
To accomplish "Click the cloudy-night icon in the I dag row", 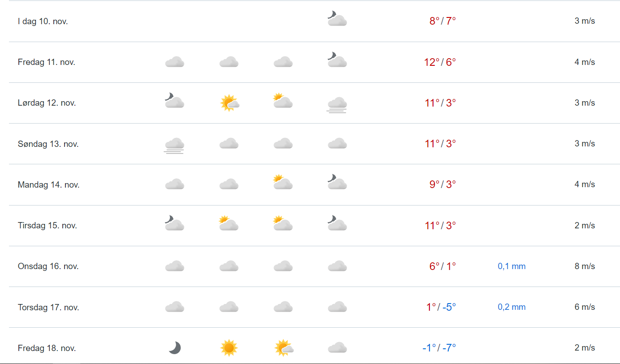I will point(337,19).
